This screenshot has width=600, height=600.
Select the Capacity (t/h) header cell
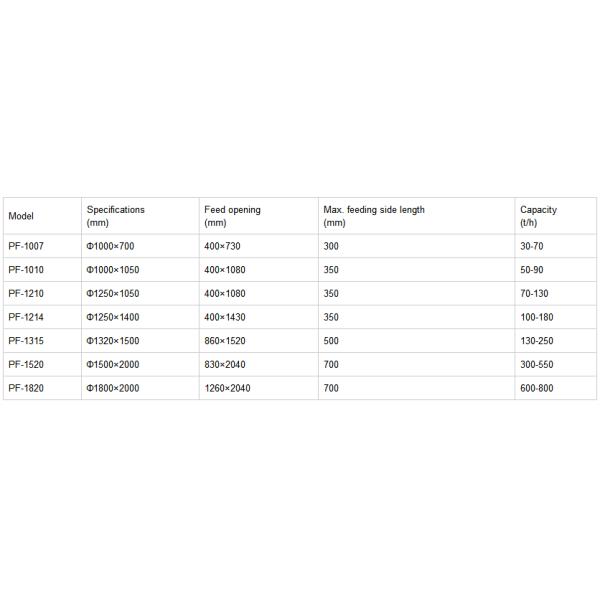pyautogui.click(x=538, y=216)
